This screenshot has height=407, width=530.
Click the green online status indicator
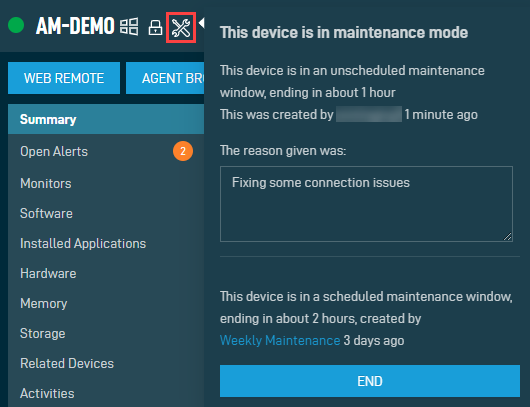click(16, 25)
